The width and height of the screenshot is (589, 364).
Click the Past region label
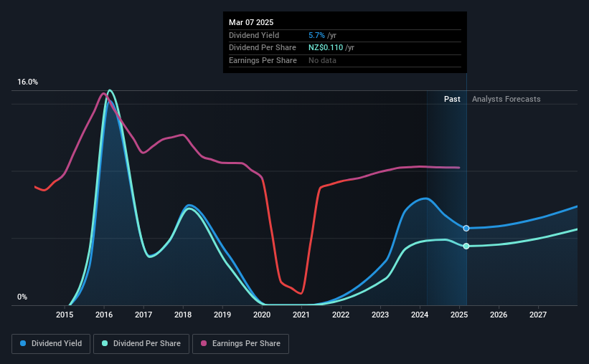point(452,99)
